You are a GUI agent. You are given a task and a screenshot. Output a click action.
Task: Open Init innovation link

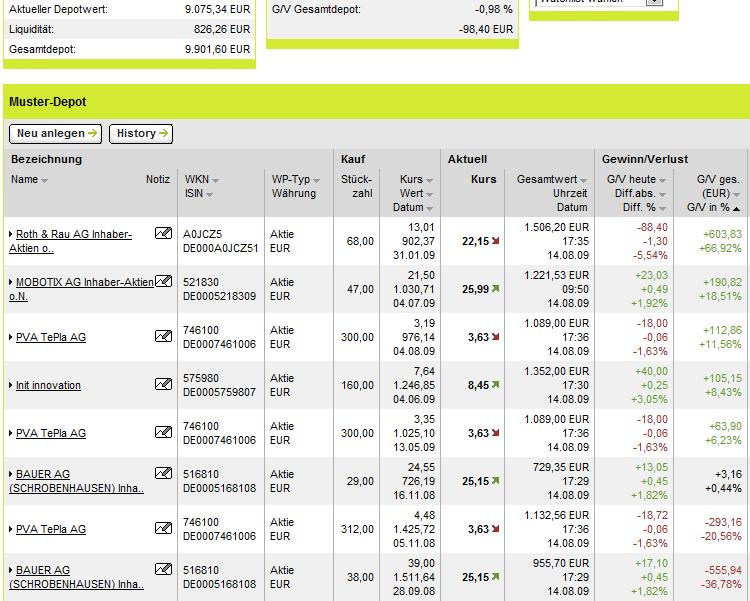tap(48, 385)
